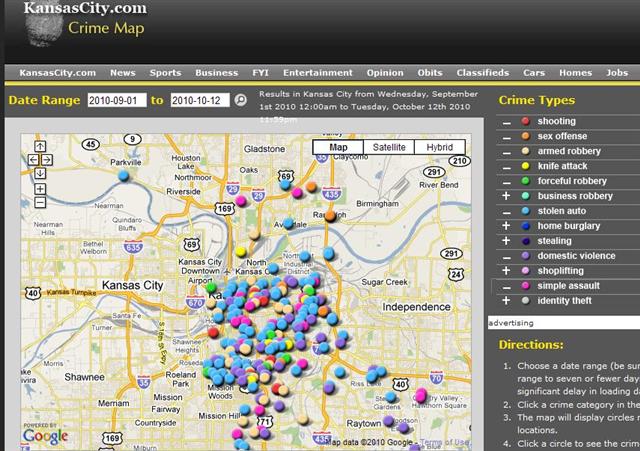The image size is (640, 451).
Task: Enable identity theft crime type
Action: click(x=506, y=300)
